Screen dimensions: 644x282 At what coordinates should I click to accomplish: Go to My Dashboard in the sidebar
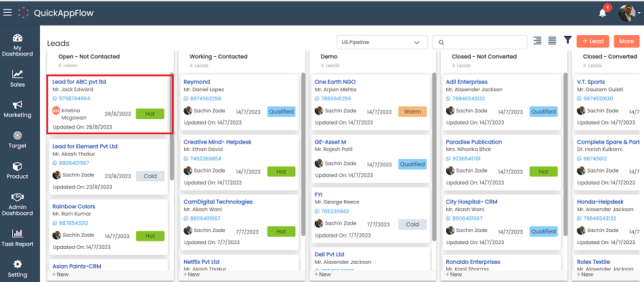[17, 45]
